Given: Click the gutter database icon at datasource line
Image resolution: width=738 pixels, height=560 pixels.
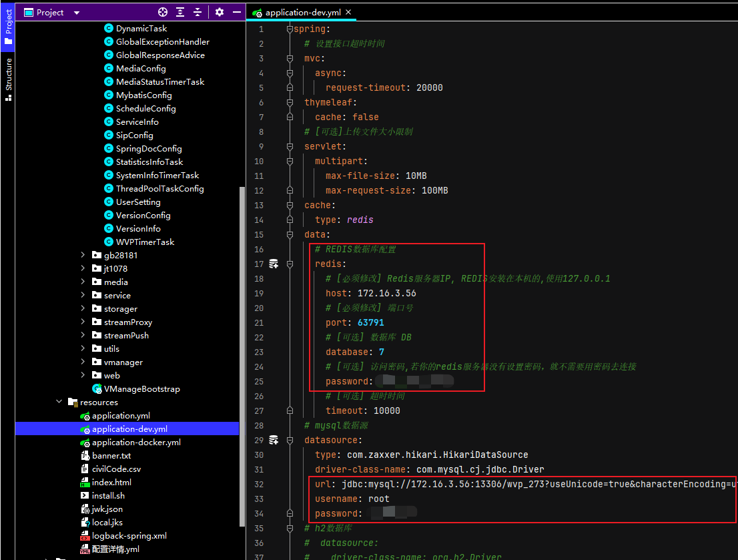Looking at the screenshot, I should [274, 440].
